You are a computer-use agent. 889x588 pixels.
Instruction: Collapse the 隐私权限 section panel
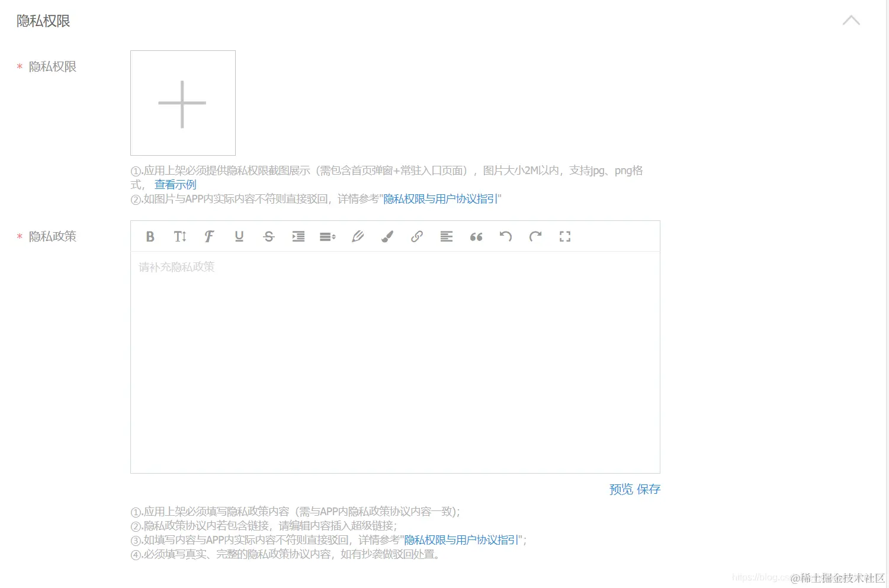coord(851,20)
